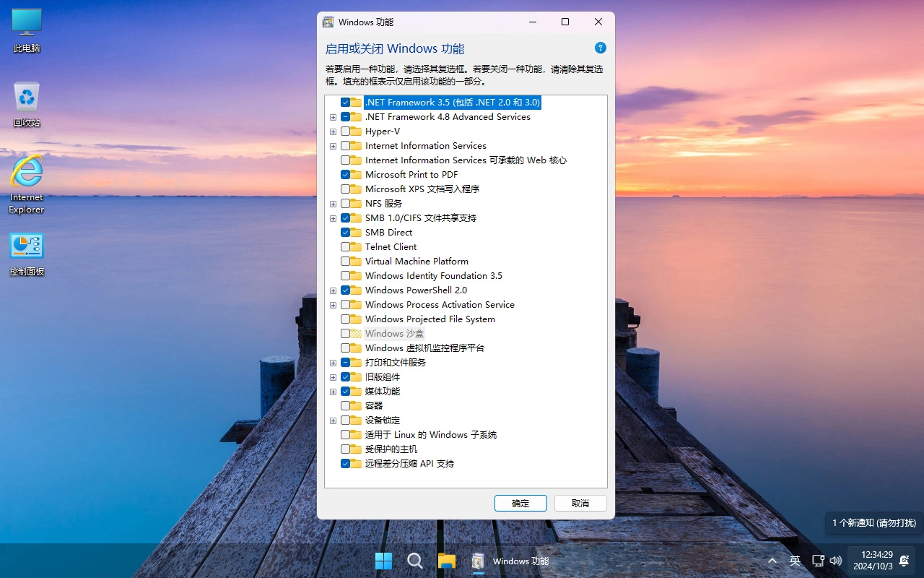
Task: Enable the Telnet Client feature
Action: (345, 246)
